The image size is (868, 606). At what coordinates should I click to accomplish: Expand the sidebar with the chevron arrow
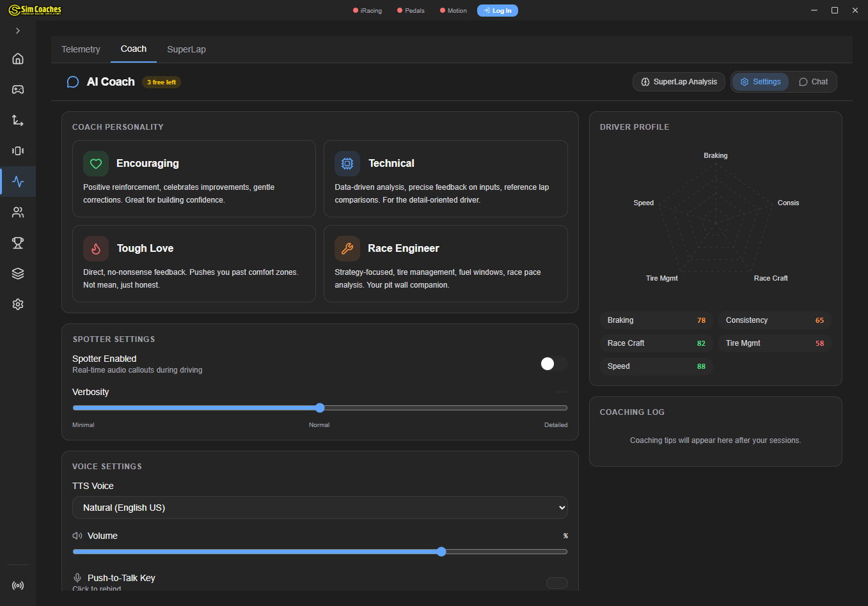[x=18, y=31]
